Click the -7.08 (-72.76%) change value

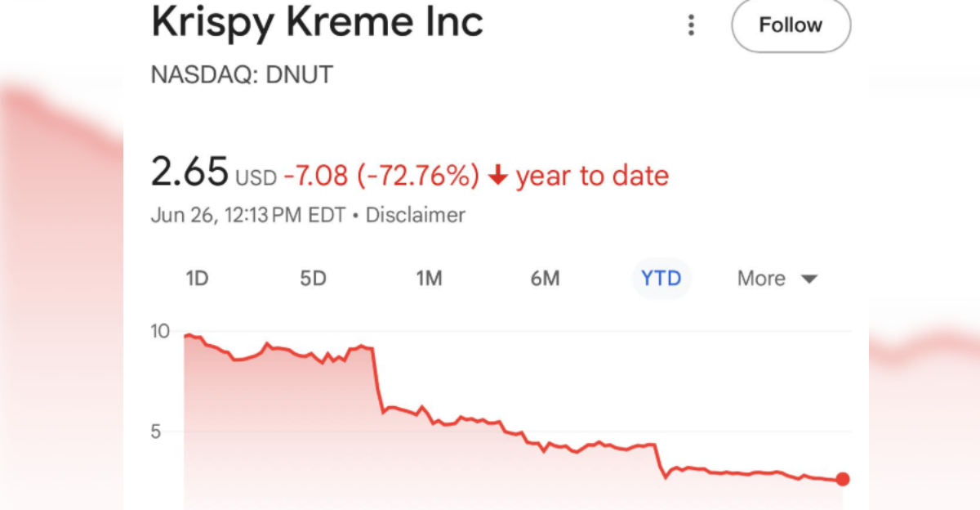point(381,176)
